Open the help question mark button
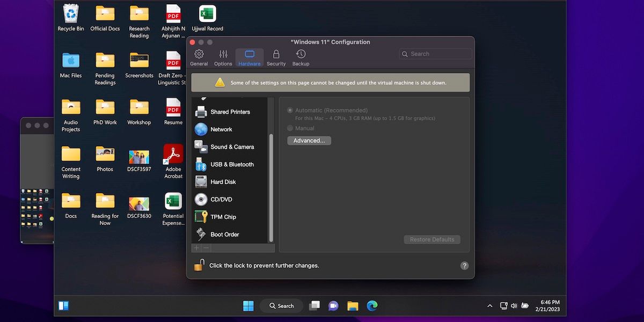 click(465, 266)
